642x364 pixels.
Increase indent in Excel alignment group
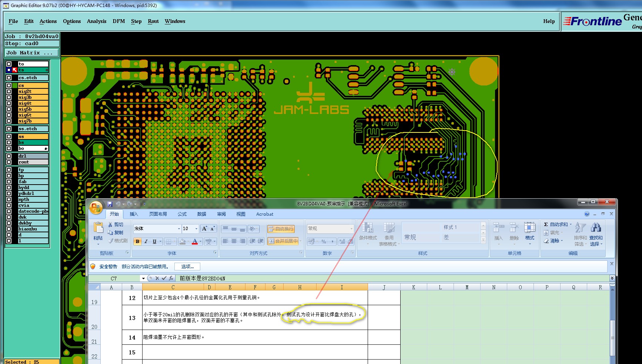pos(261,241)
